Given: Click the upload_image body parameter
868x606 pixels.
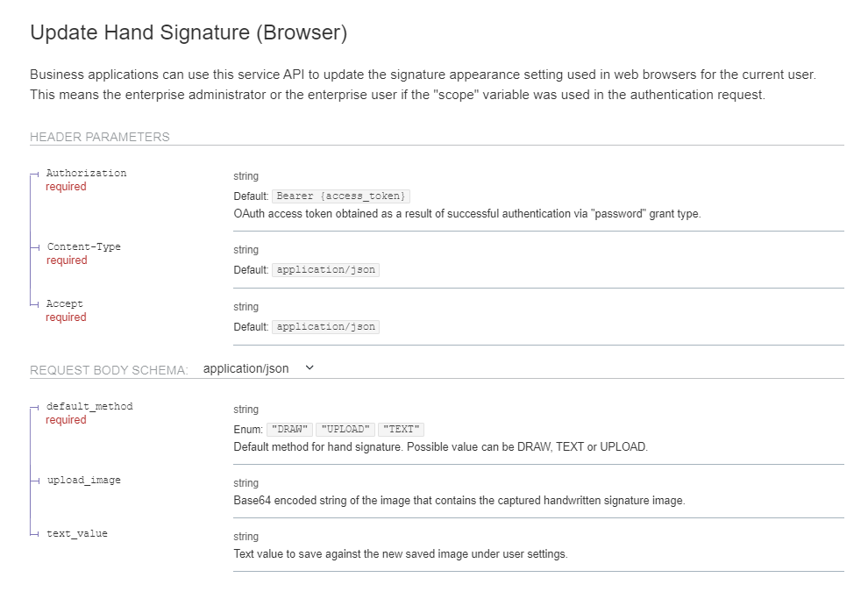Looking at the screenshot, I should click(x=84, y=480).
